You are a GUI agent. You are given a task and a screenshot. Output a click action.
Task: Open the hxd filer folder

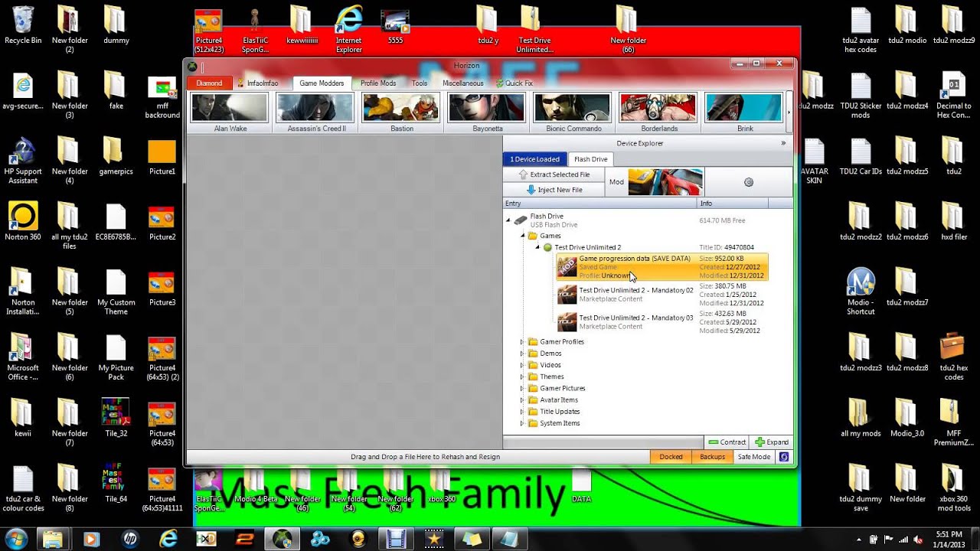(953, 221)
